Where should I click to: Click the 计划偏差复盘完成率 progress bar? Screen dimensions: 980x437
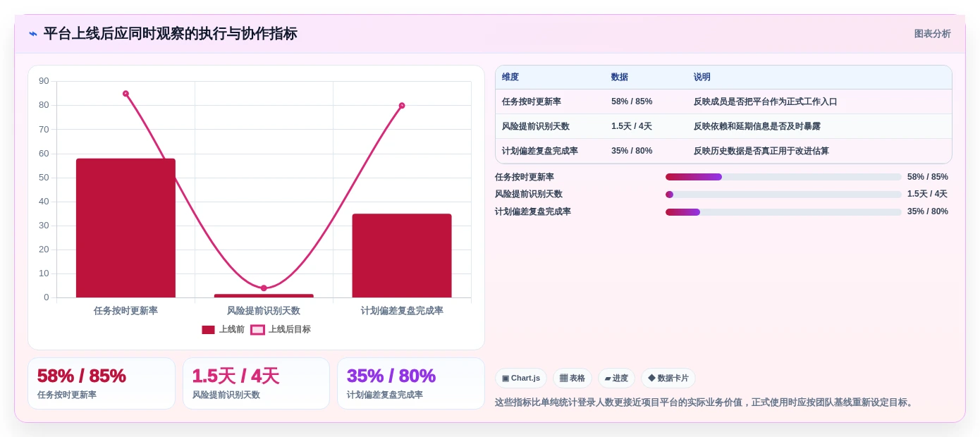click(783, 212)
